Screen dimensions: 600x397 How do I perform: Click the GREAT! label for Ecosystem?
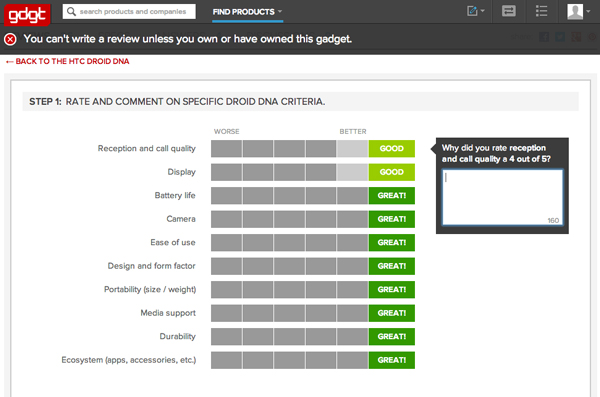tap(391, 360)
